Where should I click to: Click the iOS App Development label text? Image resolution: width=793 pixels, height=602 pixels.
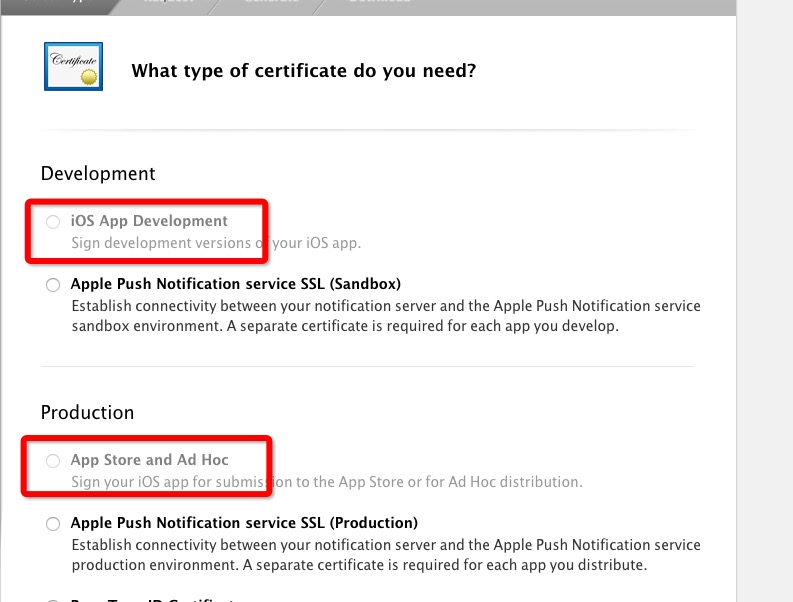(x=149, y=221)
